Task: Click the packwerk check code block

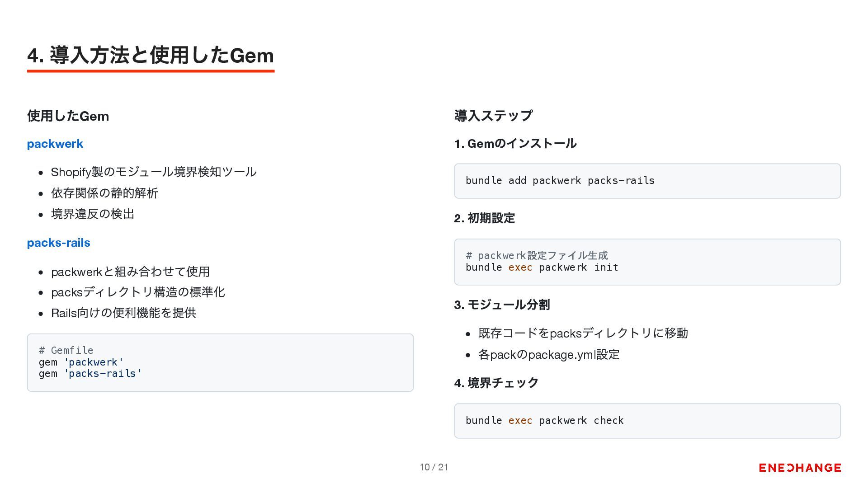Action: click(647, 421)
